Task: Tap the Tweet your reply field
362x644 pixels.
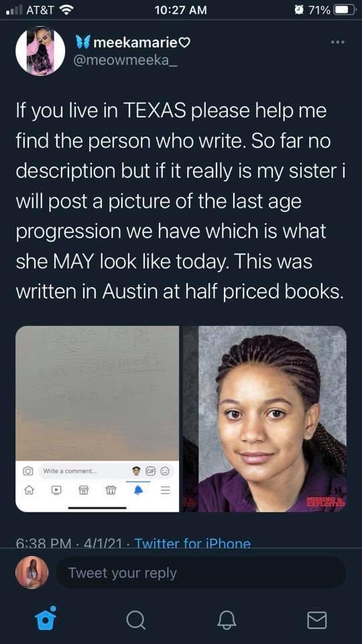Action: point(200,573)
